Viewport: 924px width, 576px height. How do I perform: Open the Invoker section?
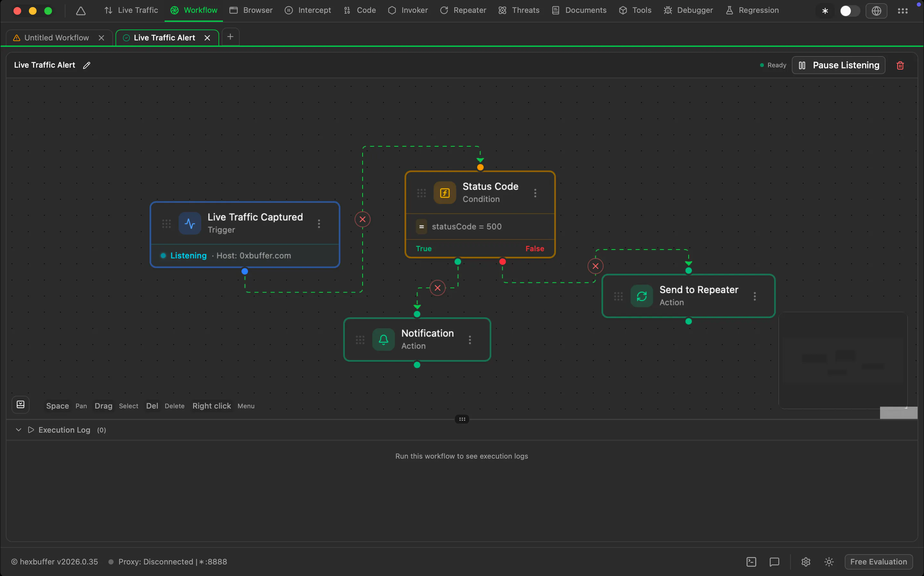(x=408, y=10)
